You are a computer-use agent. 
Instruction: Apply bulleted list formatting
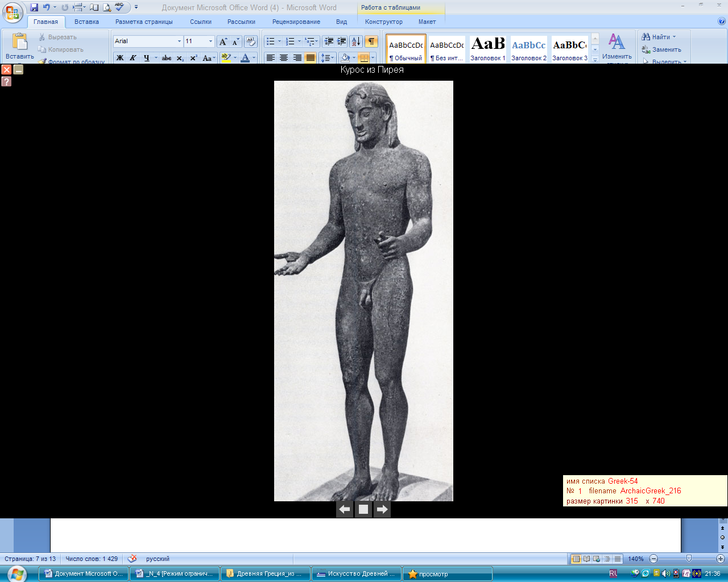271,41
